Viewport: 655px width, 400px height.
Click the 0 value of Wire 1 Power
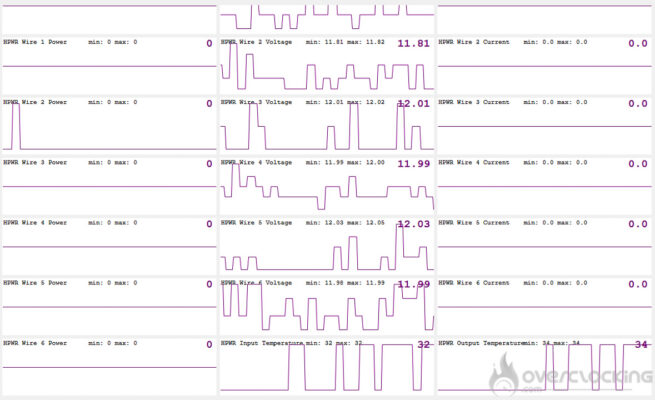click(x=209, y=43)
